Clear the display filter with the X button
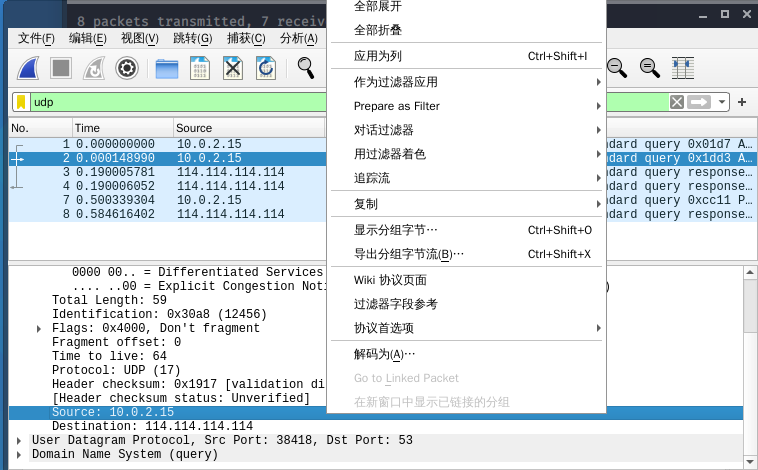Screen dimensions: 758x470 (x=677, y=102)
